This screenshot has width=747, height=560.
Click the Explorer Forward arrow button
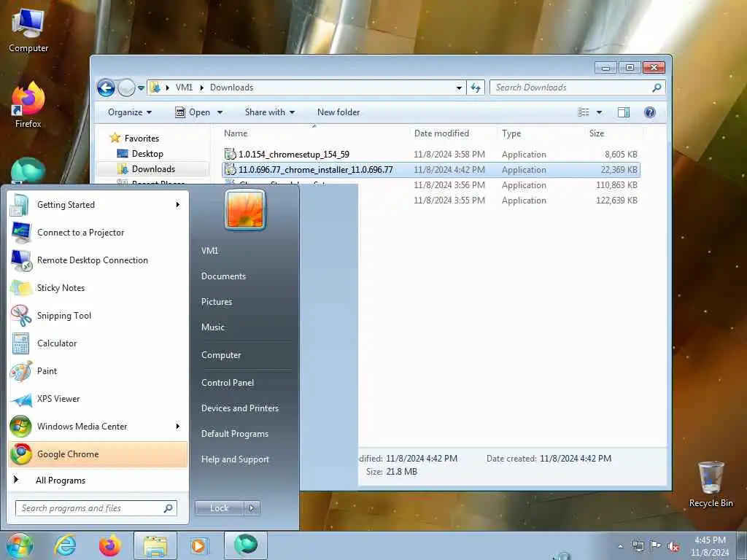[126, 87]
